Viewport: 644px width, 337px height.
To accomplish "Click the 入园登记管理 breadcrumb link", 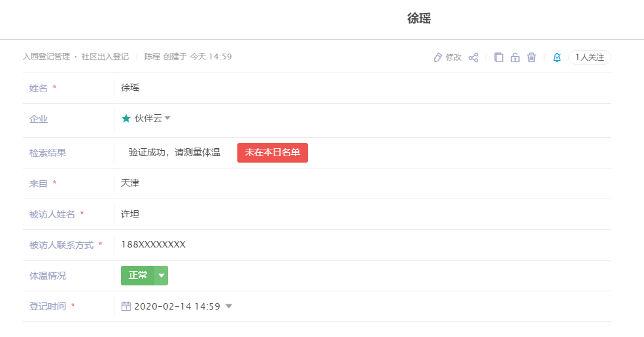I will click(x=46, y=57).
